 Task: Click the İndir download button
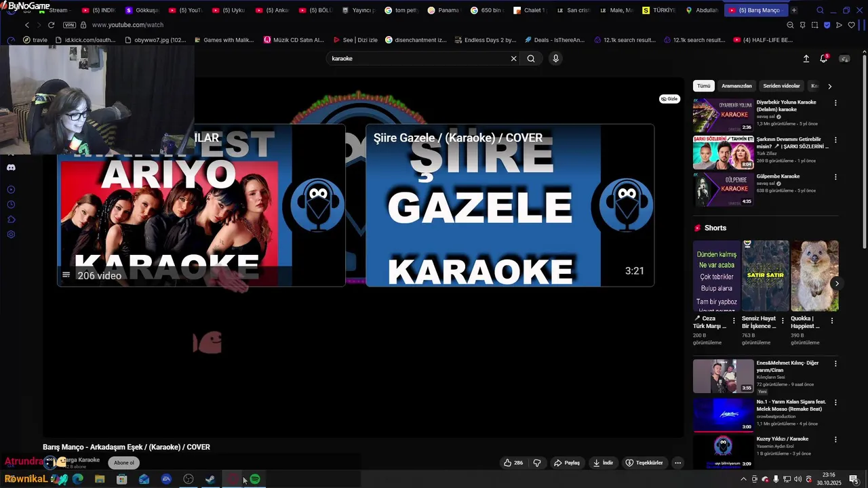(603, 463)
